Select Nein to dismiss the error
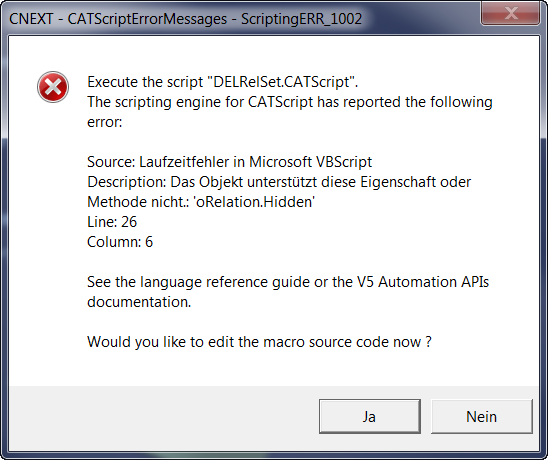The height and width of the screenshot is (460, 548). click(482, 416)
